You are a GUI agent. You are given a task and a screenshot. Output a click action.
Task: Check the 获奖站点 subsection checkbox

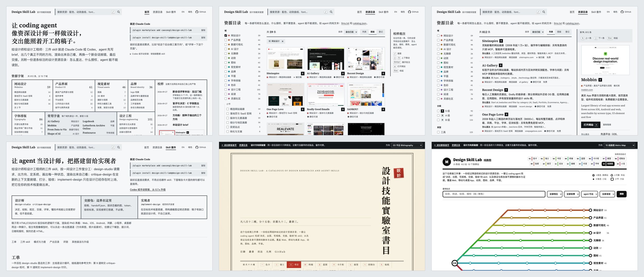[228, 127]
